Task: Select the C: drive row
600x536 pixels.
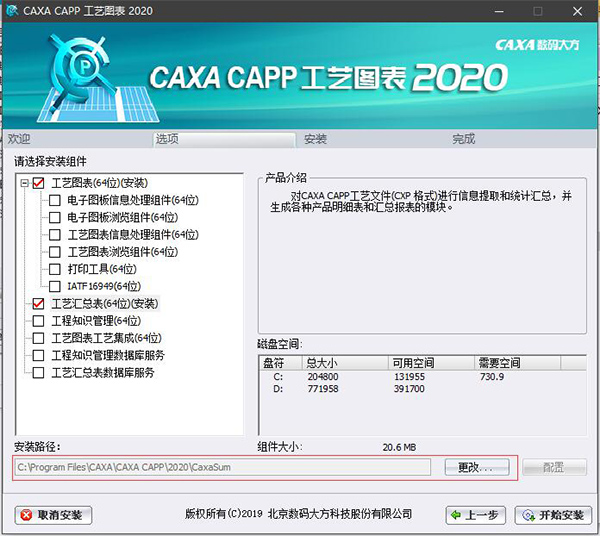Action: pos(422,377)
